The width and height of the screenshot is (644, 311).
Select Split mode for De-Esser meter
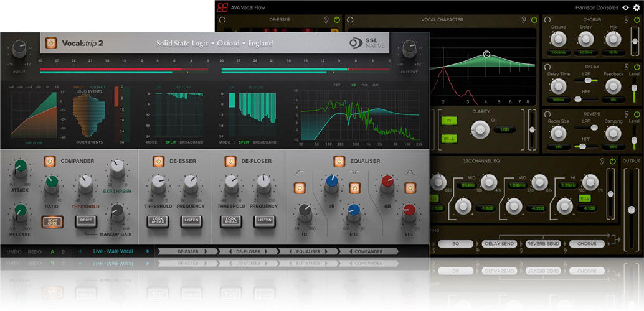pos(171,142)
